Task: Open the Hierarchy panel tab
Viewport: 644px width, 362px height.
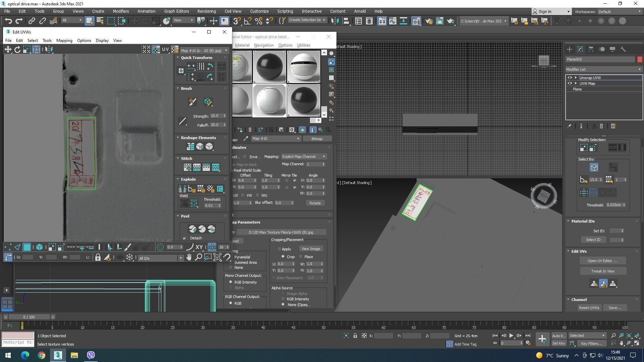Action: [x=591, y=49]
